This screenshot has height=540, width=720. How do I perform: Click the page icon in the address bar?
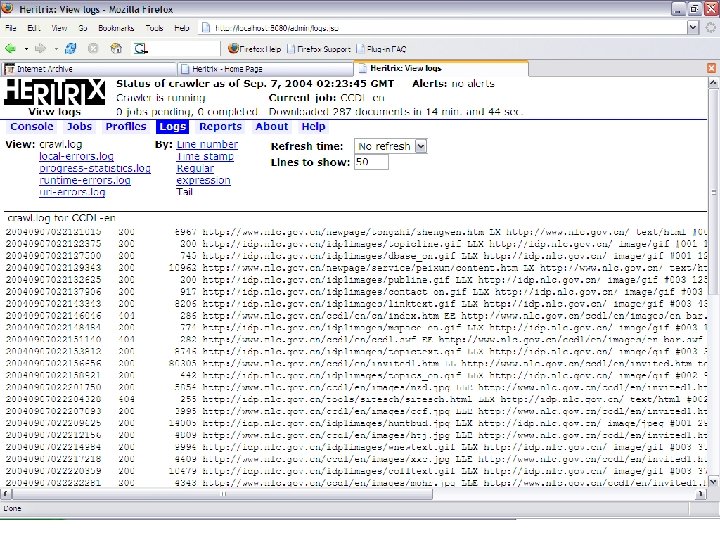[x=206, y=28]
